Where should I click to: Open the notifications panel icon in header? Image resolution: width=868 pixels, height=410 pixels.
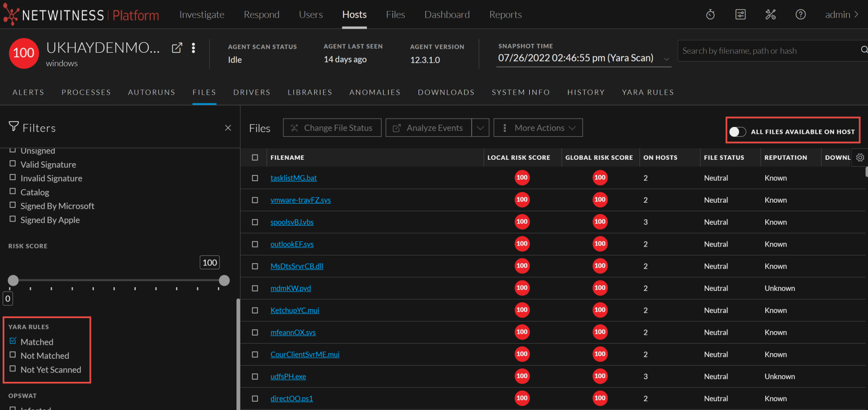pos(740,15)
